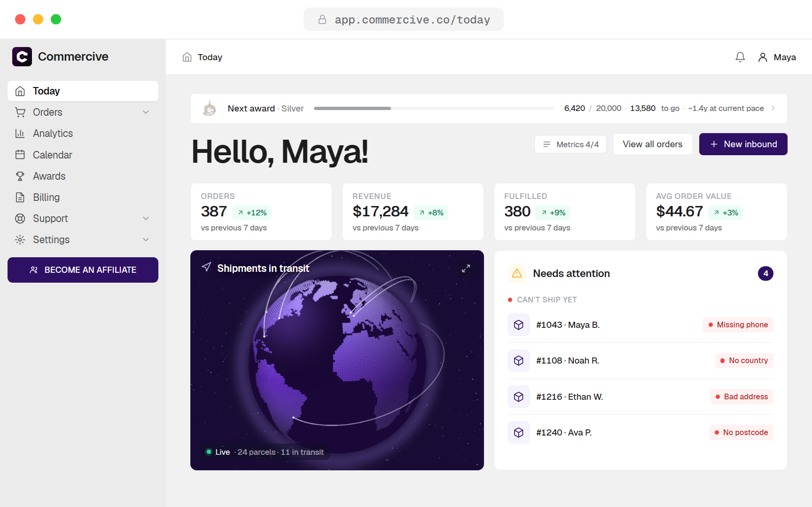812x507 pixels.
Task: Expand the Support submenu chevron
Action: 146,218
